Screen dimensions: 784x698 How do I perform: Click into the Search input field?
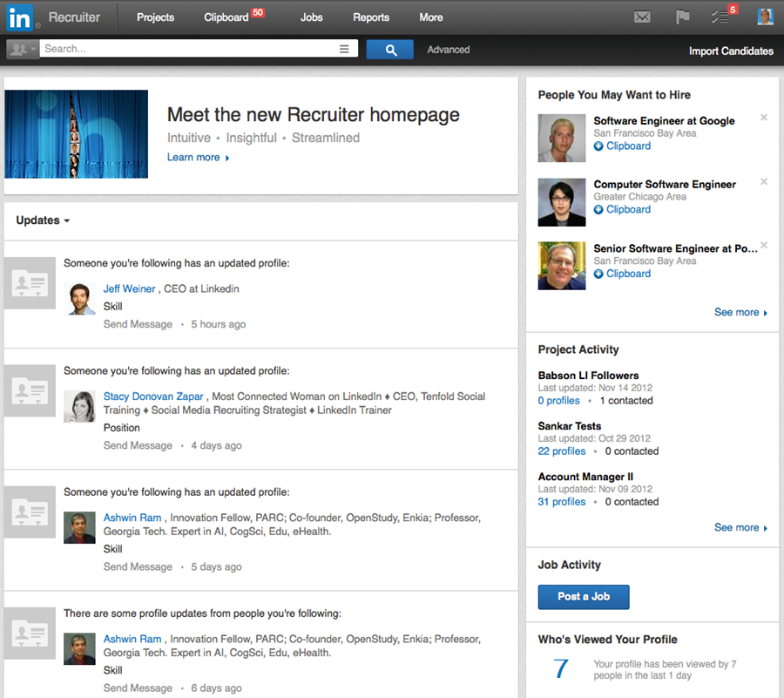187,50
